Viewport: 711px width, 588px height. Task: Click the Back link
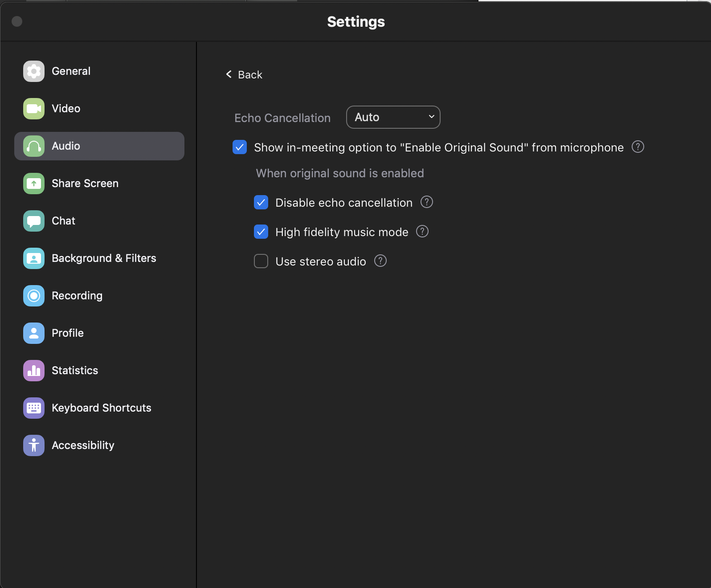pyautogui.click(x=244, y=74)
